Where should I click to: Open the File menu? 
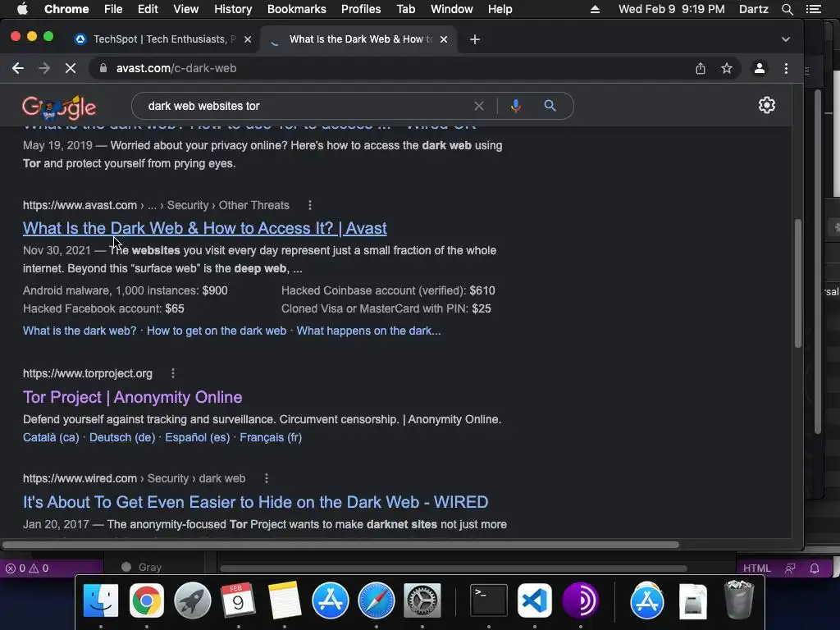(x=113, y=9)
